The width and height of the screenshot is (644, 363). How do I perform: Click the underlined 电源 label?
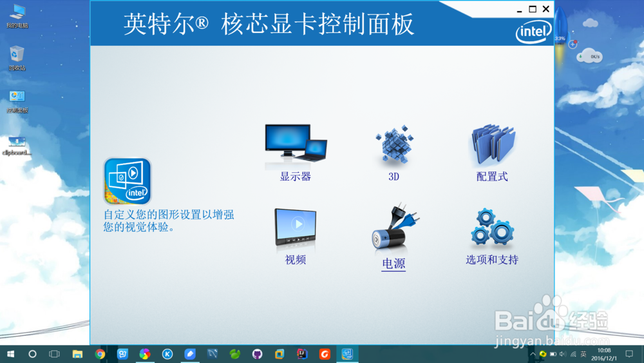click(393, 264)
